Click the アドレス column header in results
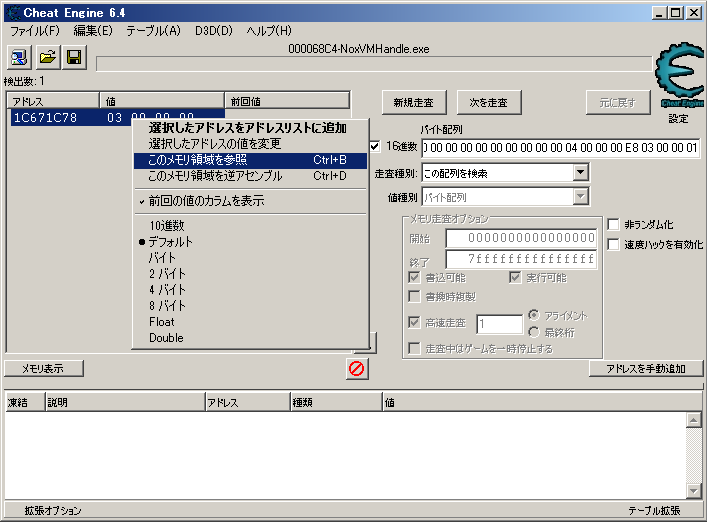The image size is (707, 522). click(53, 101)
